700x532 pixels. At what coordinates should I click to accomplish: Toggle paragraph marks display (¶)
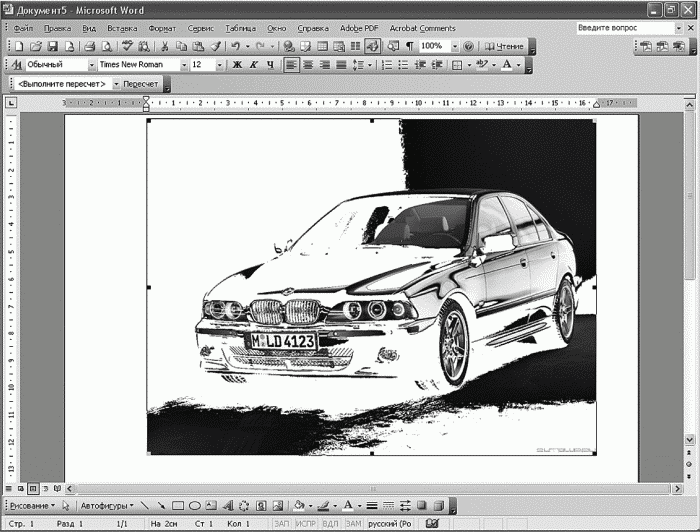pyautogui.click(x=409, y=46)
